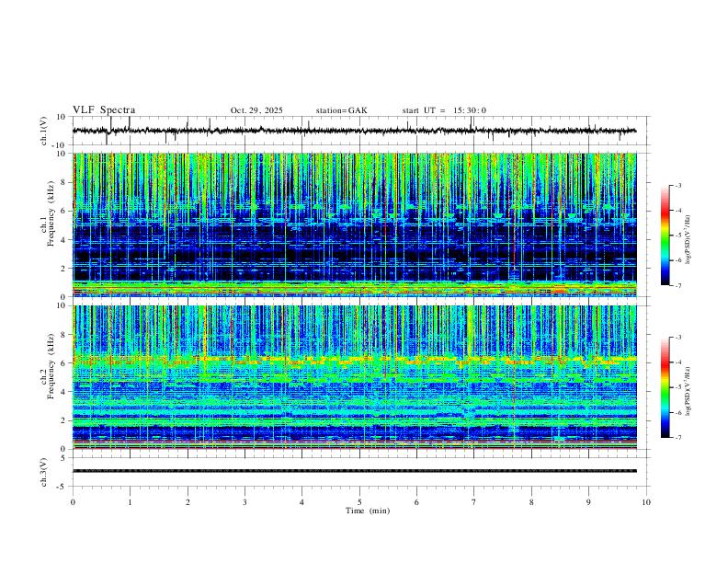Click the "station=GAK" label
Image resolution: width=728 pixels, height=563 pixels.
341,110
